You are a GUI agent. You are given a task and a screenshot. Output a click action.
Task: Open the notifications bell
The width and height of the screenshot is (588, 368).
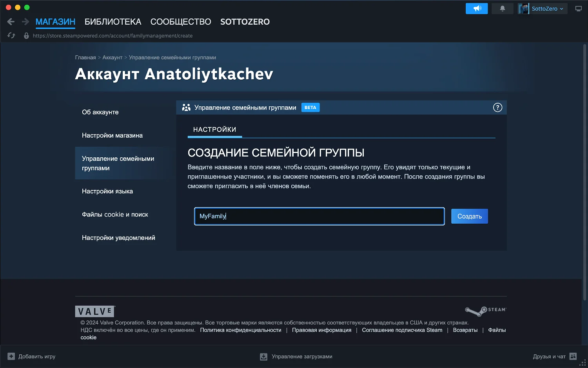(x=502, y=9)
